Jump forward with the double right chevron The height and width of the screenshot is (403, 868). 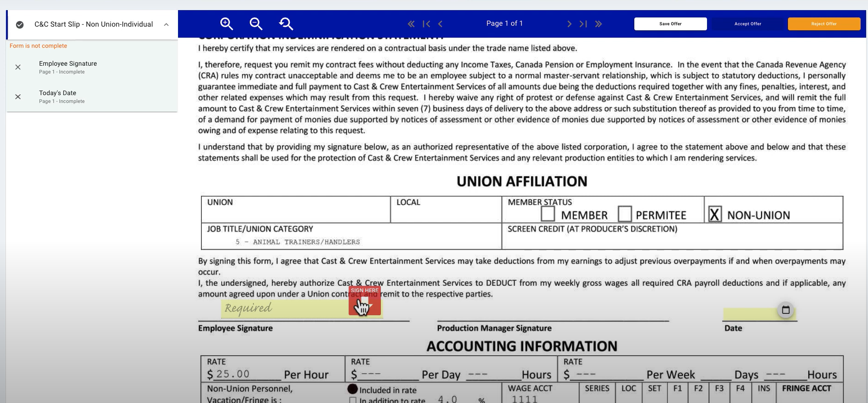point(598,24)
